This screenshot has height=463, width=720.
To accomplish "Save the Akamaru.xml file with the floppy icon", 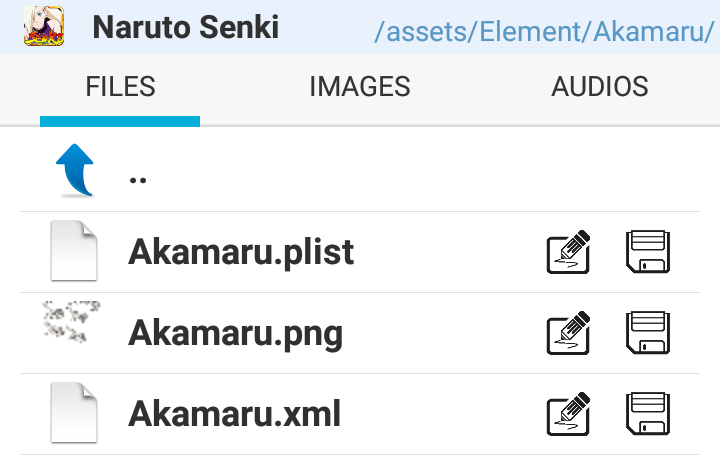I will pos(647,414).
